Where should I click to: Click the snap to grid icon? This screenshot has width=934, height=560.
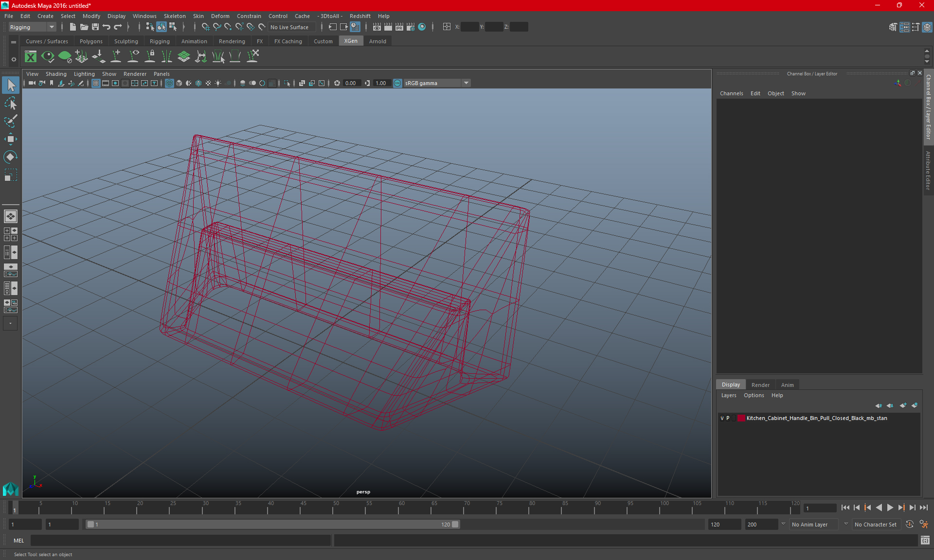(205, 27)
